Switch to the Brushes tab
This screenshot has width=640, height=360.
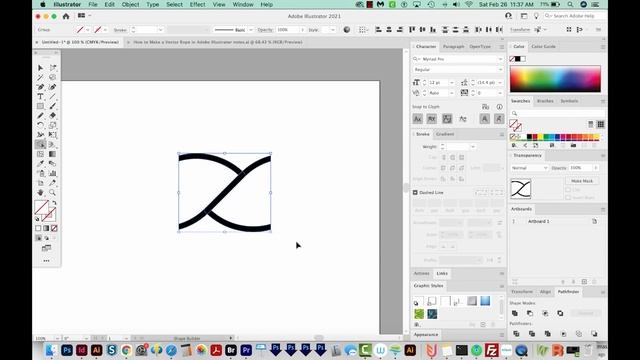[545, 101]
